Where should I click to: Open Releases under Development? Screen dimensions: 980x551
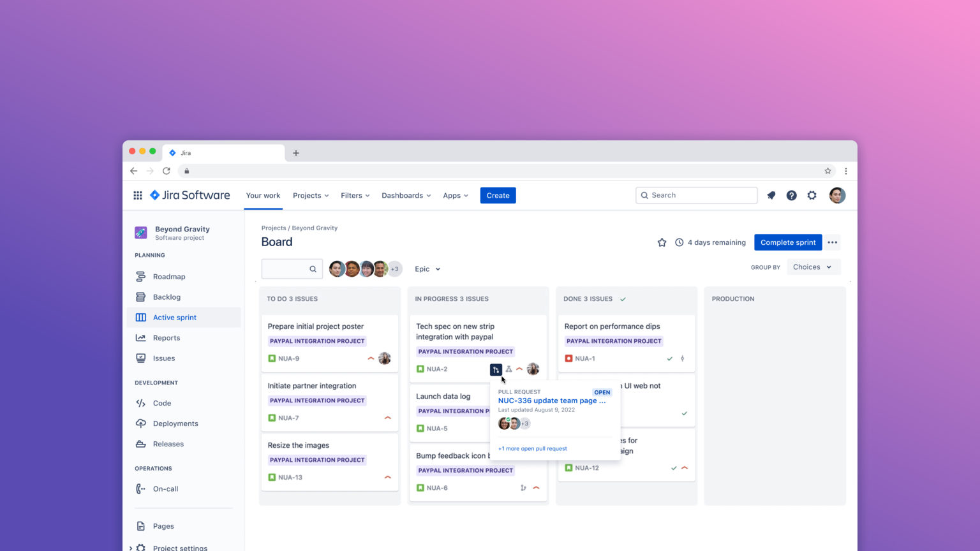click(168, 444)
